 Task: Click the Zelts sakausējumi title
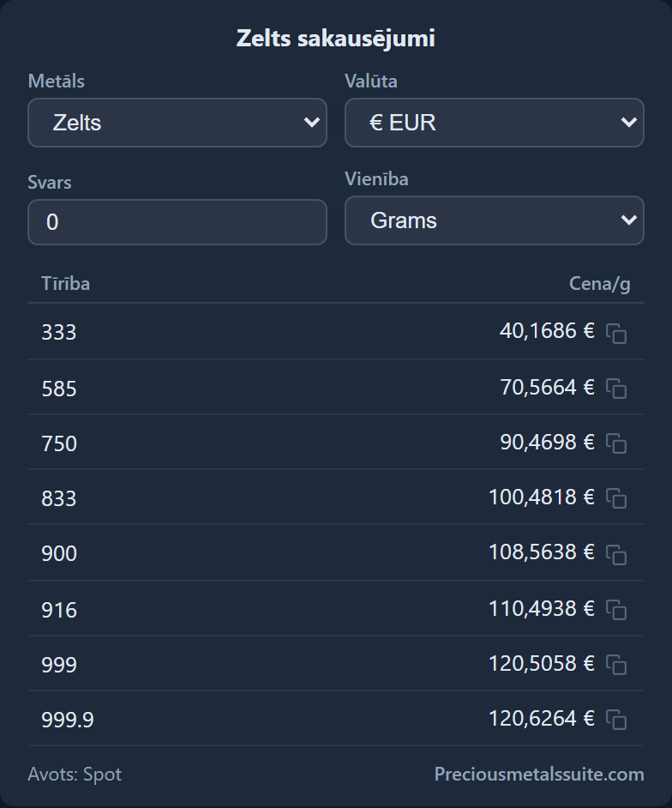(x=336, y=39)
